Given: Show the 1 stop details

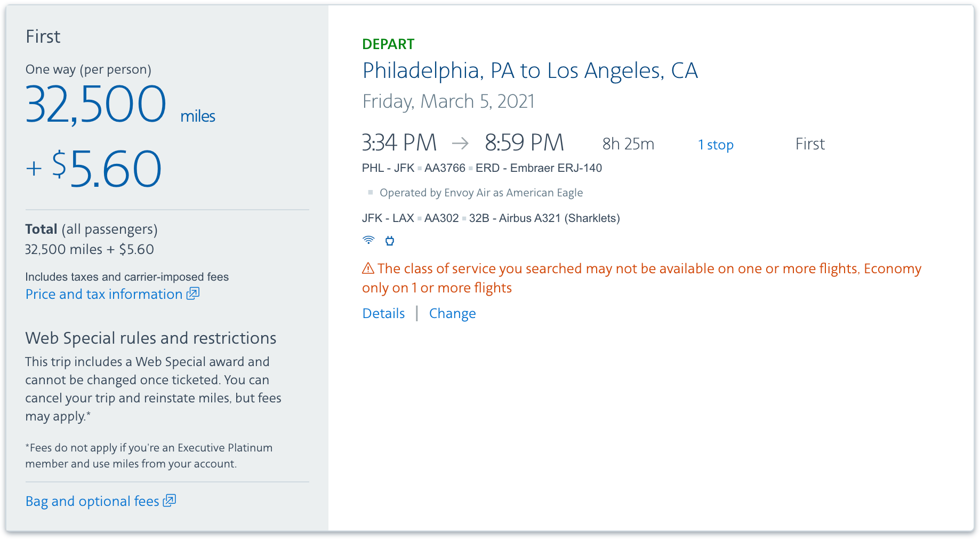Looking at the screenshot, I should (x=716, y=145).
